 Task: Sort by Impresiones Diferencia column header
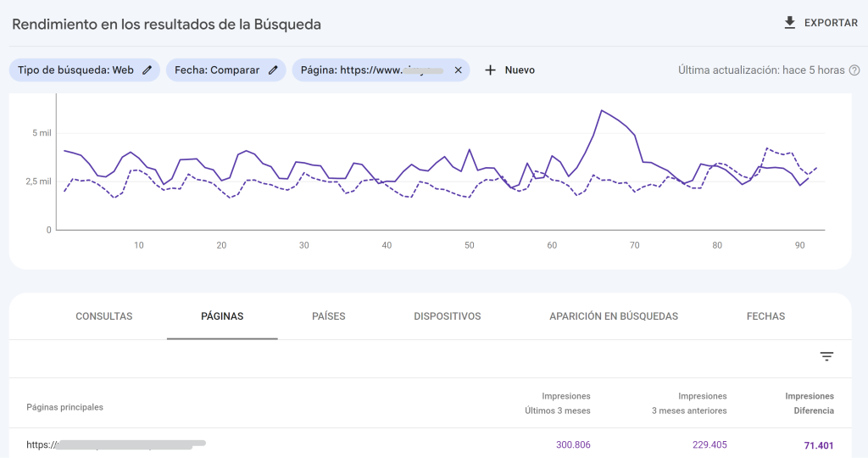point(809,403)
